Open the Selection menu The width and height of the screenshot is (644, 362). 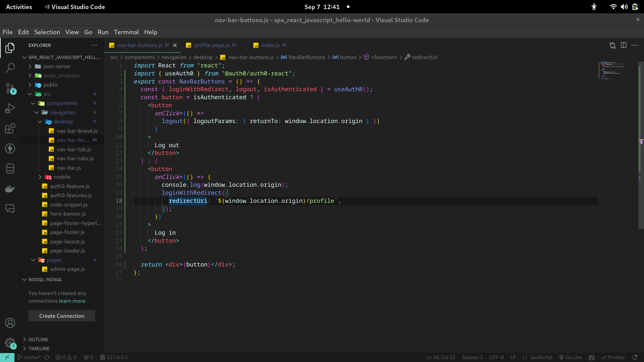tap(47, 32)
